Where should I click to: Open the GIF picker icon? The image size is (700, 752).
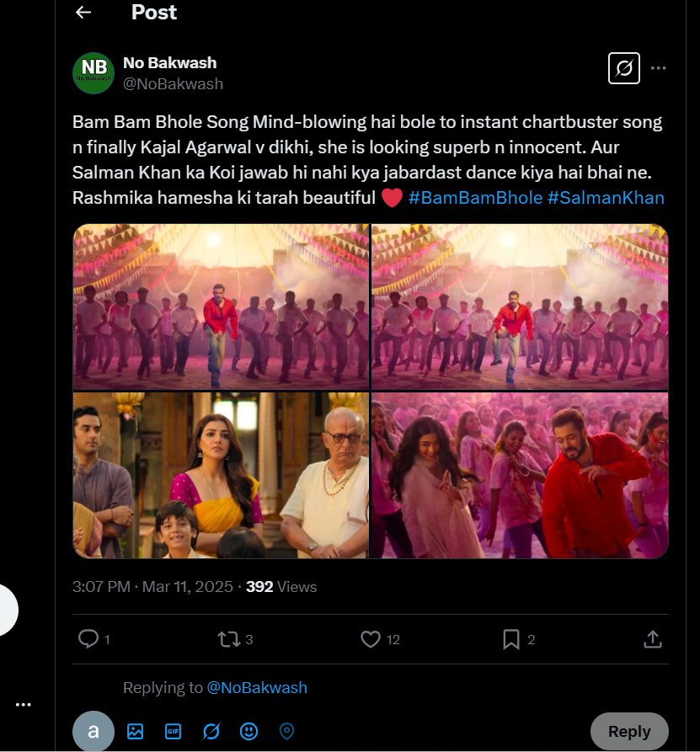pyautogui.click(x=173, y=731)
